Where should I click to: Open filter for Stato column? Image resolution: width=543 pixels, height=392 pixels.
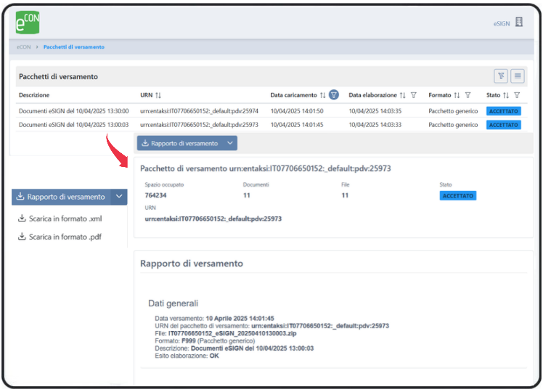(517, 95)
